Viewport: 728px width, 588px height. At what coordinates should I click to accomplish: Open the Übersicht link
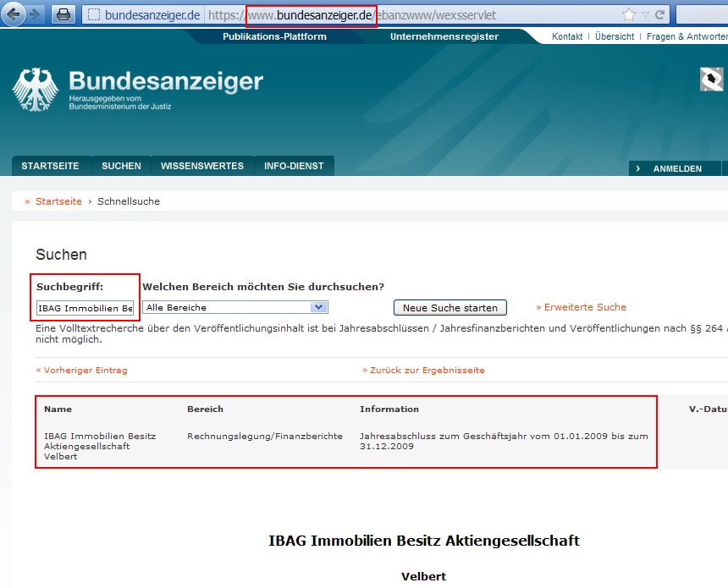pyautogui.click(x=615, y=36)
